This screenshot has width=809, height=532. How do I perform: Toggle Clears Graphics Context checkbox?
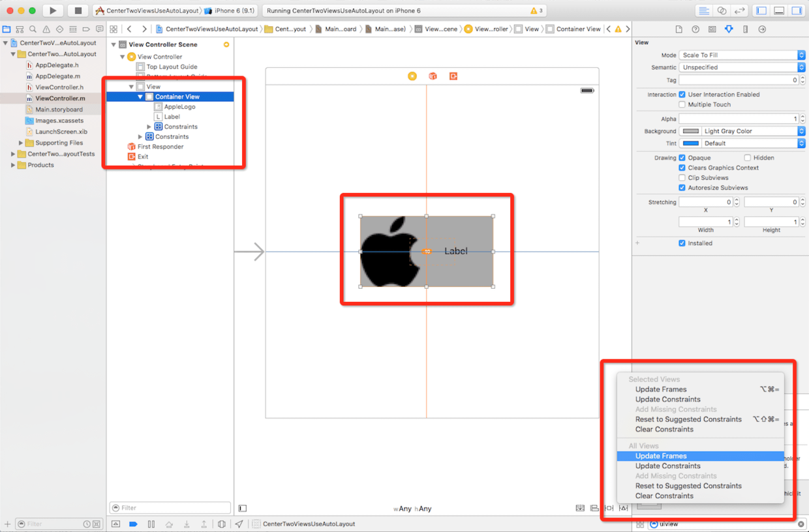coord(682,168)
